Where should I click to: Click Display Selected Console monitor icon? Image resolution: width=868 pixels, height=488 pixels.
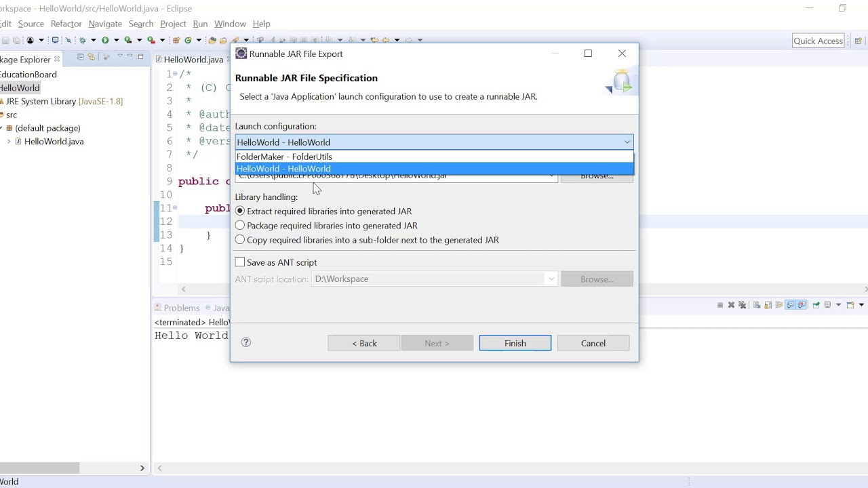[827, 305]
